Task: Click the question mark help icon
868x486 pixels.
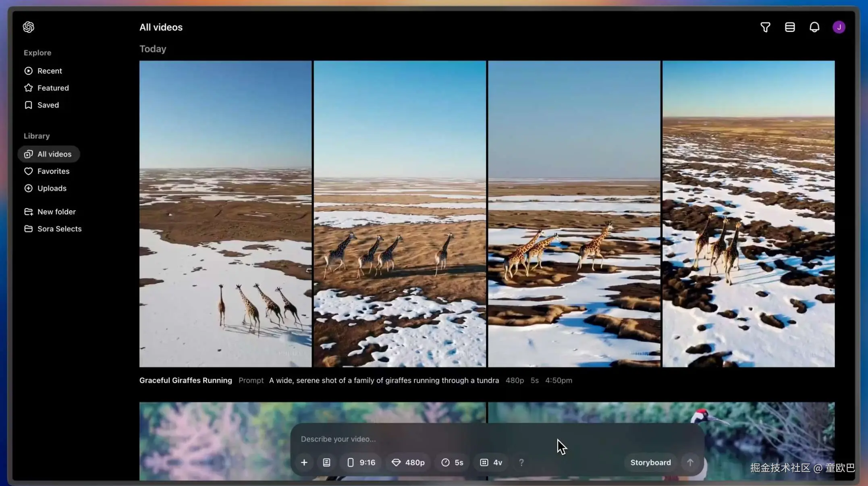Action: tap(521, 462)
